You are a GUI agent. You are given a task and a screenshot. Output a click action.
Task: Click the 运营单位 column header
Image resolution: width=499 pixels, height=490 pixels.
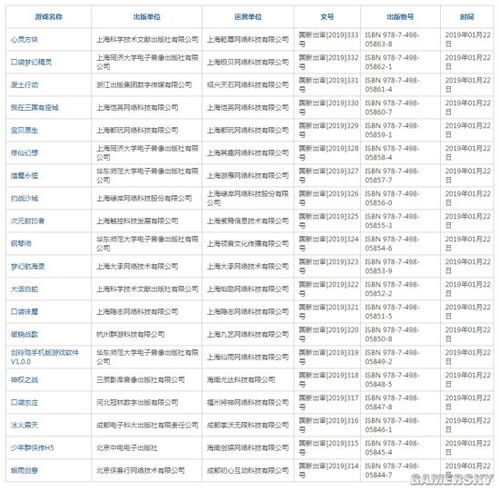[248, 17]
